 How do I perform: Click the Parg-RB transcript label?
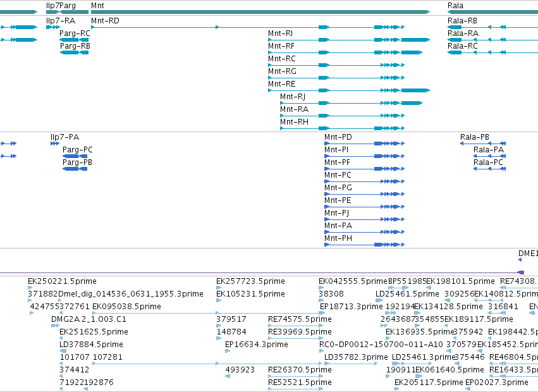(75, 46)
